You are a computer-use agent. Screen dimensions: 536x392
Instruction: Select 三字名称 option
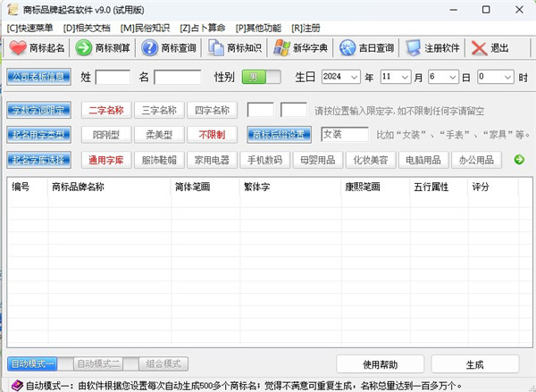[159, 110]
